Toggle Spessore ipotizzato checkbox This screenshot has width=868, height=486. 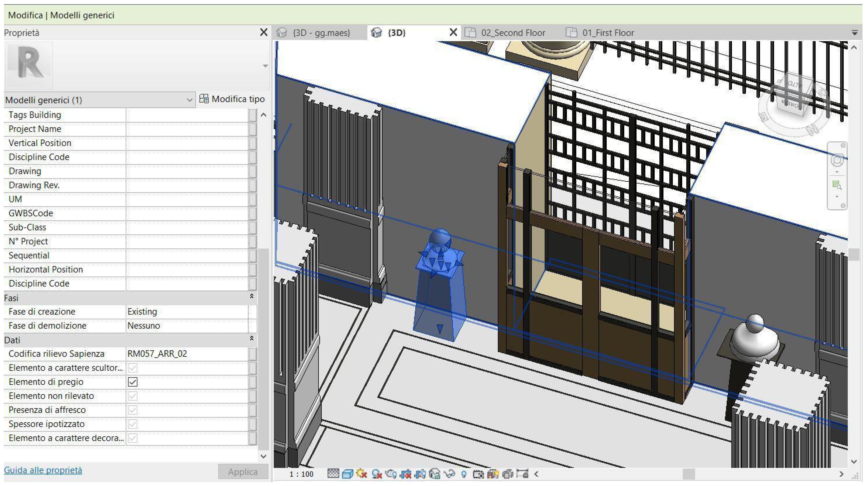[x=133, y=424]
